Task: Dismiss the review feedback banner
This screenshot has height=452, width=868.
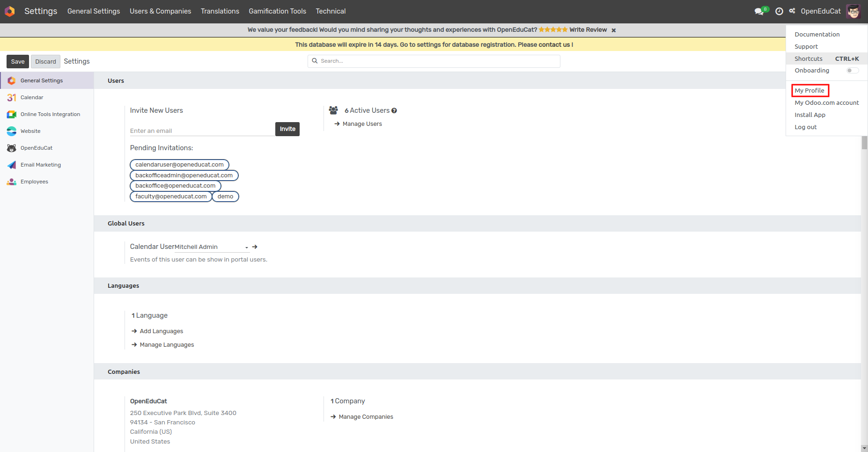Action: tap(613, 30)
